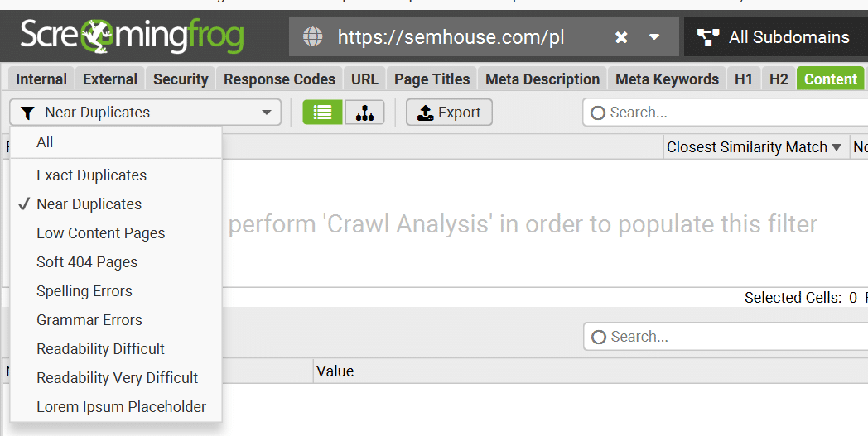Switch to tree view icon
Screen dimensions: 868x436
(x=364, y=113)
